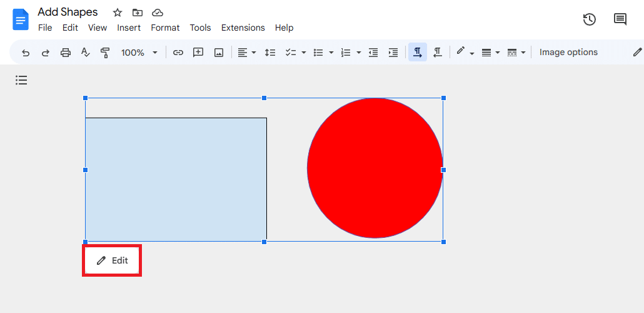644x313 pixels.
Task: Click the Bulleted list icon
Action: [x=318, y=53]
